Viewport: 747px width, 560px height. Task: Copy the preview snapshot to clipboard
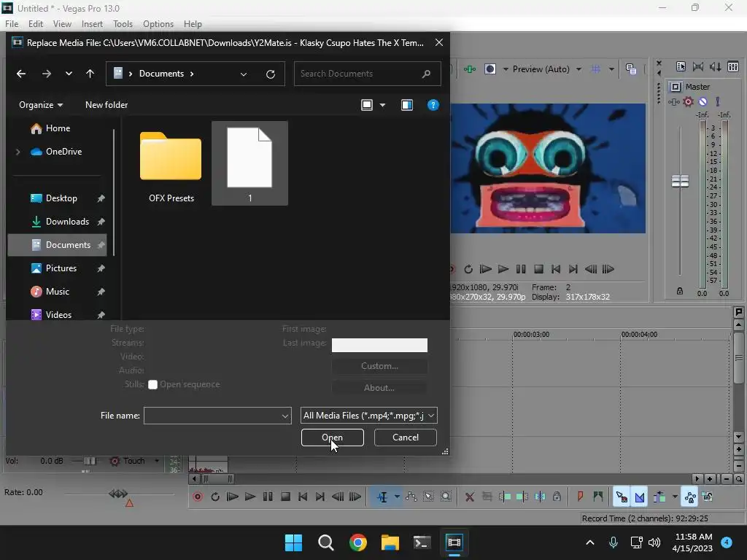point(631,69)
